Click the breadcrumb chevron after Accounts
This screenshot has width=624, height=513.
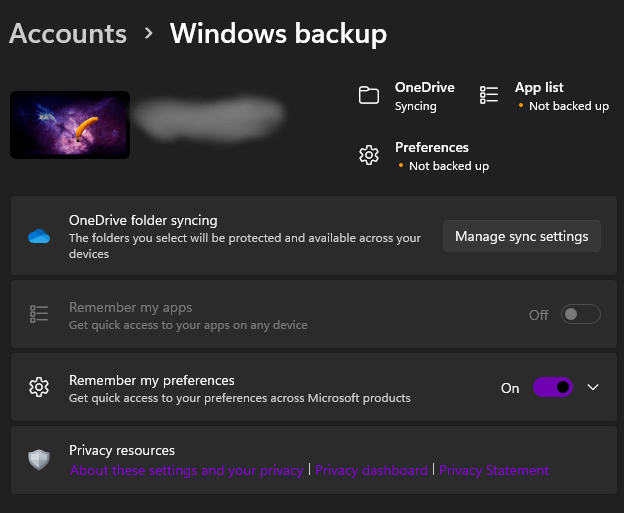coord(149,33)
